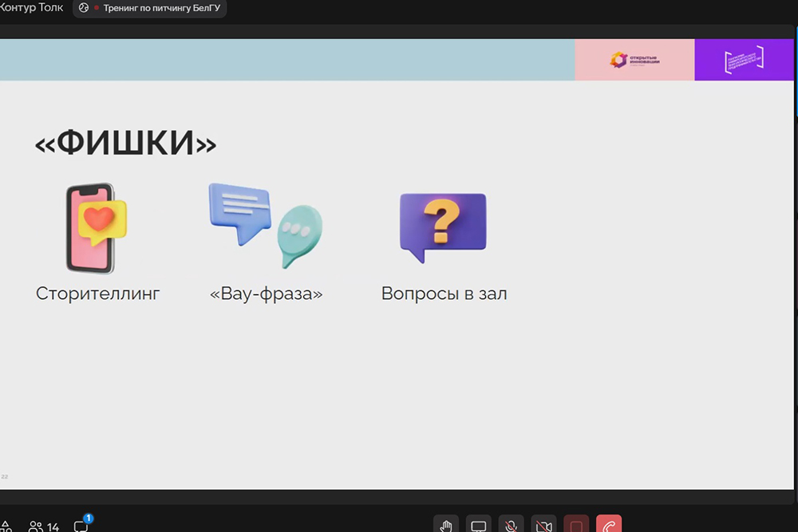Toggle the disabled camera button

(543, 526)
